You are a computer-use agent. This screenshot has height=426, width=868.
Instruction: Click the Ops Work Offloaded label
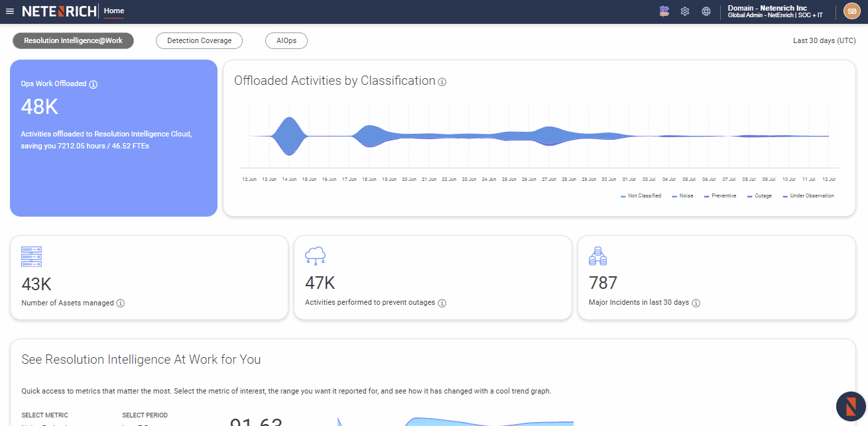click(x=54, y=84)
